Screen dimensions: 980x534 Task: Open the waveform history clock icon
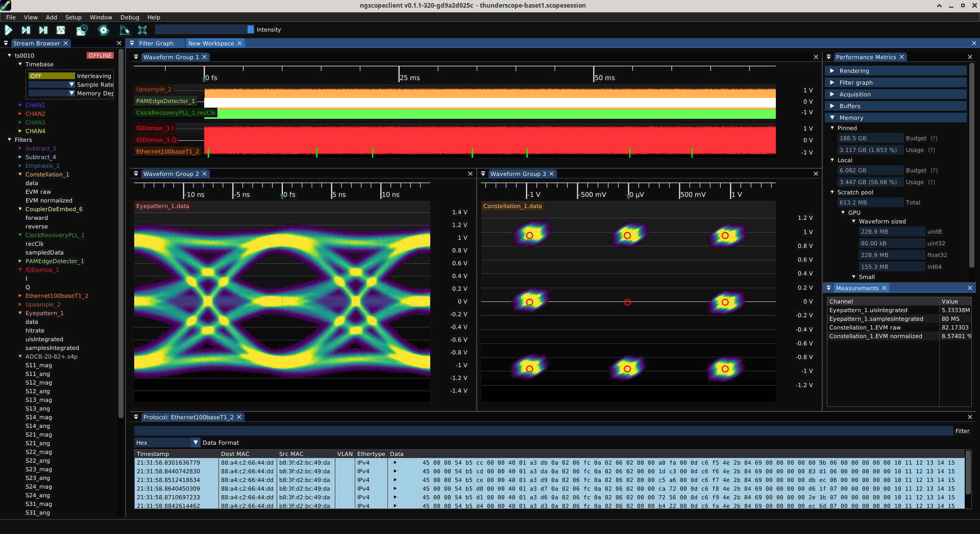click(x=82, y=30)
